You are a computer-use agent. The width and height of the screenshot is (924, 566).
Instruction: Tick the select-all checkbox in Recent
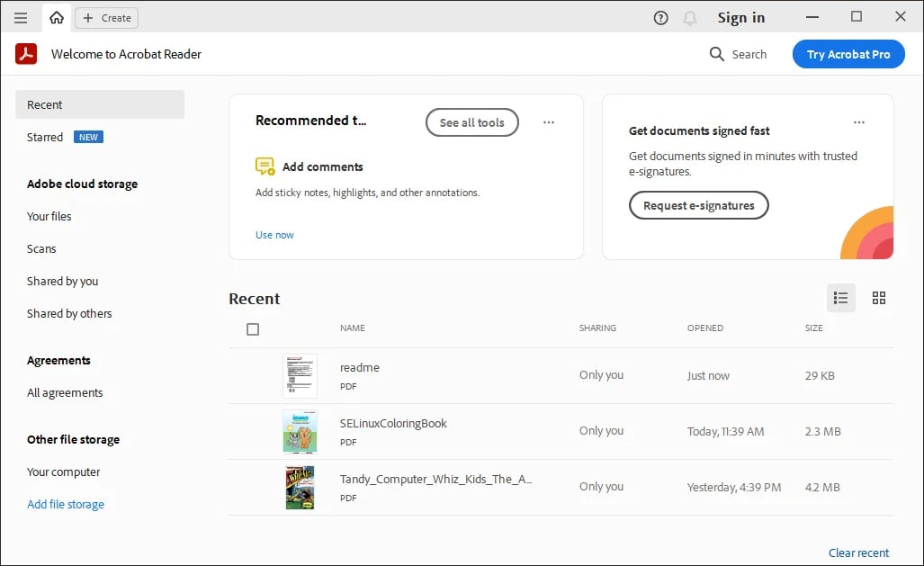click(x=253, y=329)
